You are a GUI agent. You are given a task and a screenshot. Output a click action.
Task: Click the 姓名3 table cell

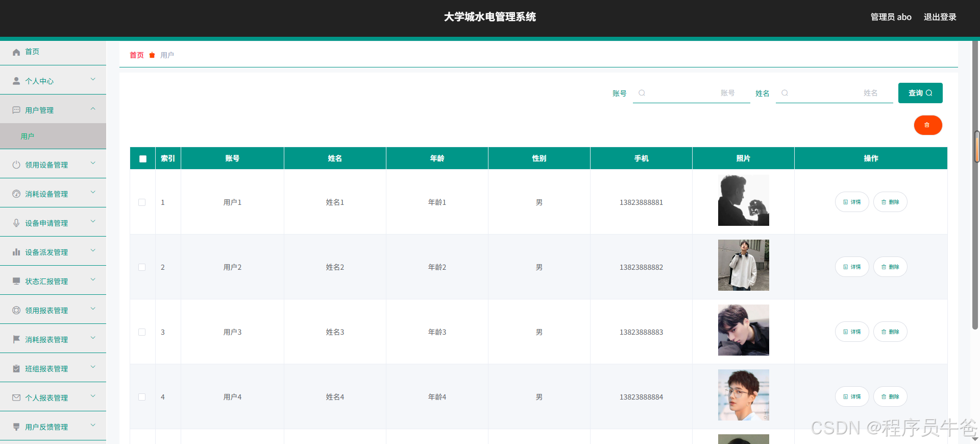click(x=335, y=332)
